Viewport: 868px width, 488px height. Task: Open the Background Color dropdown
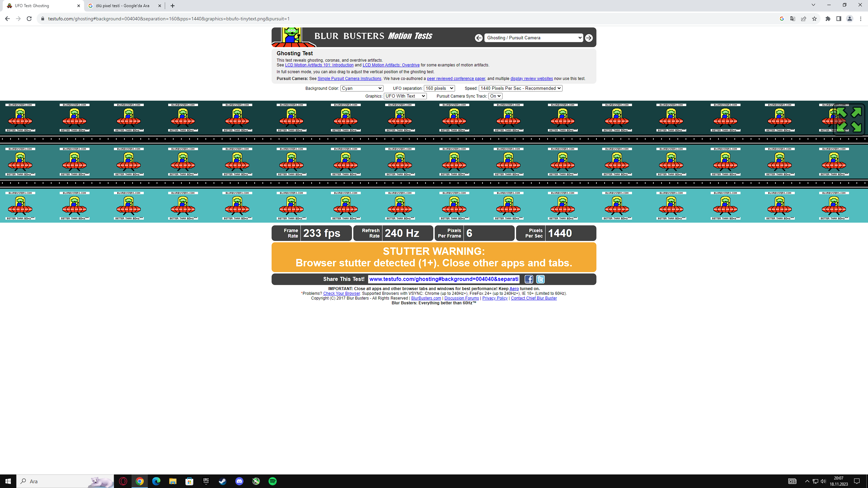coord(362,88)
